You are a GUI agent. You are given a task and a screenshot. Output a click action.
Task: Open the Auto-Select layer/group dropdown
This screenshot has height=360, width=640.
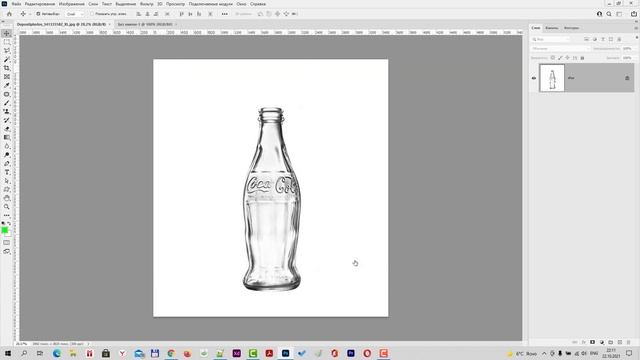point(74,14)
